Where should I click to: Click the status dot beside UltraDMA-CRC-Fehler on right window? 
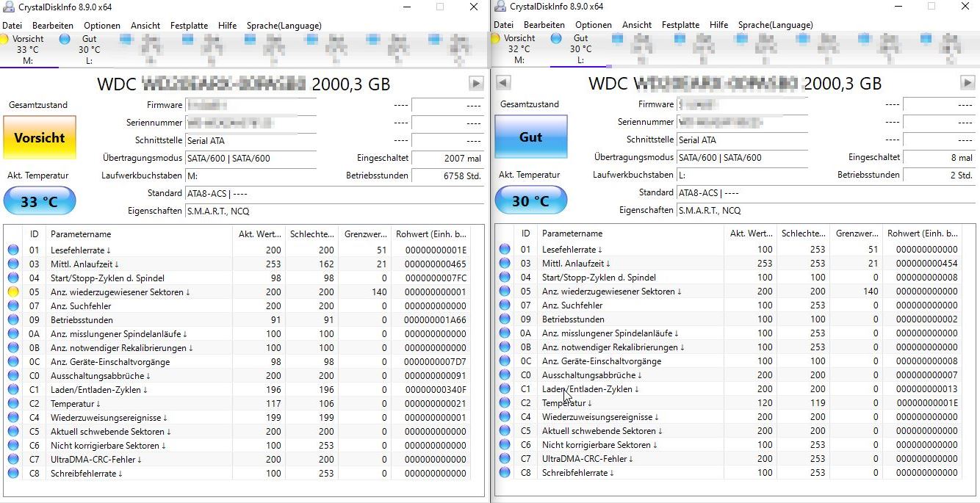click(x=505, y=458)
